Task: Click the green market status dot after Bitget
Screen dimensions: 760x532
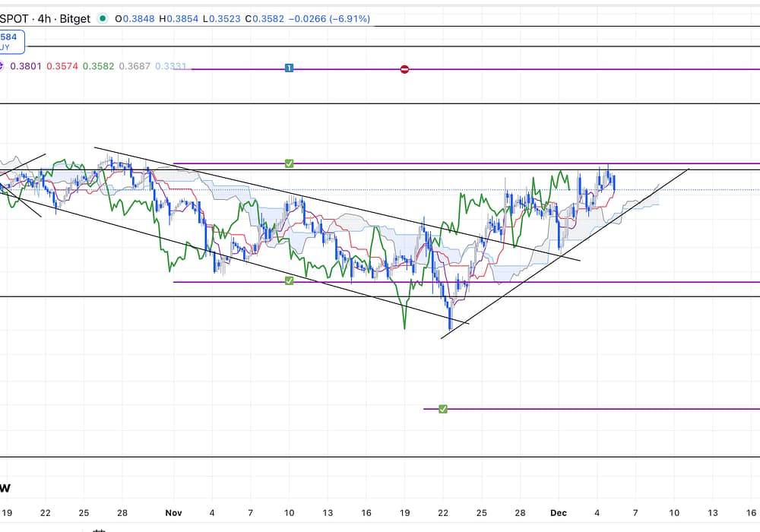Action: click(102, 18)
